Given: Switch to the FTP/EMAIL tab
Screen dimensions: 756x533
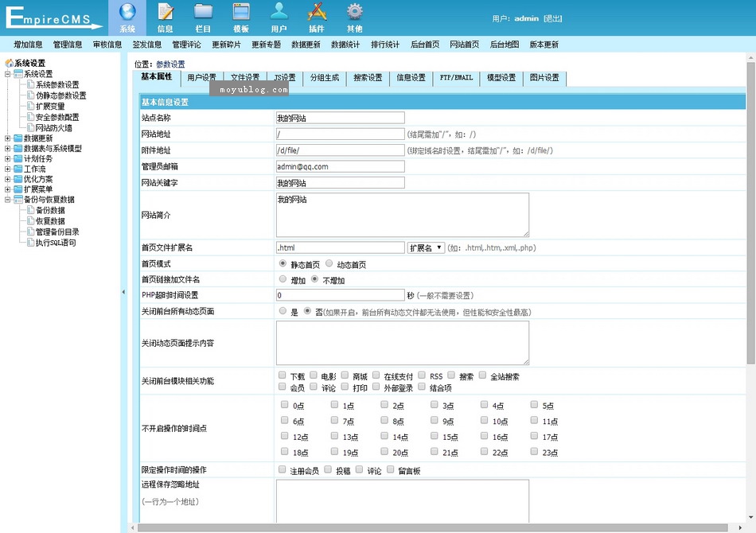Looking at the screenshot, I should (x=456, y=78).
